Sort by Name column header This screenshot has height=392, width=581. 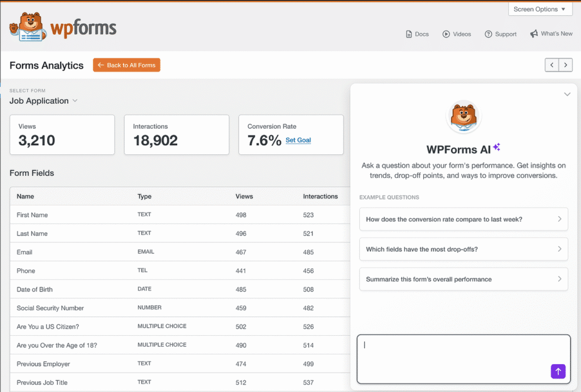pos(25,196)
